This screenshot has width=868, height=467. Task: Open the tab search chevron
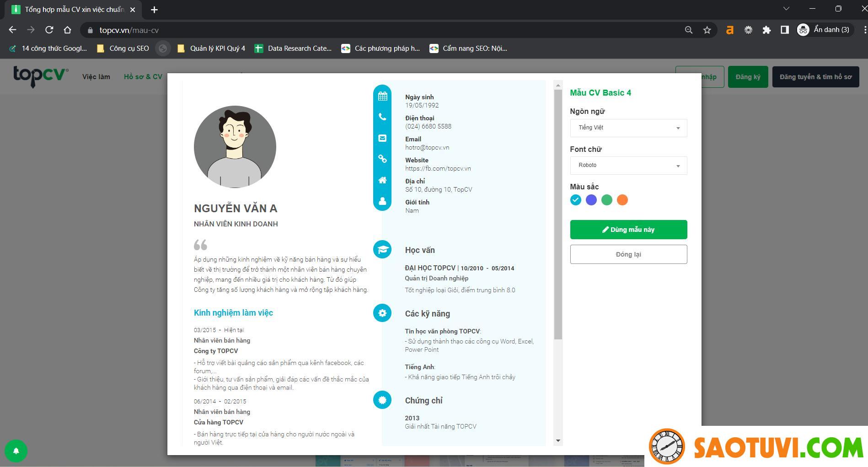[787, 9]
